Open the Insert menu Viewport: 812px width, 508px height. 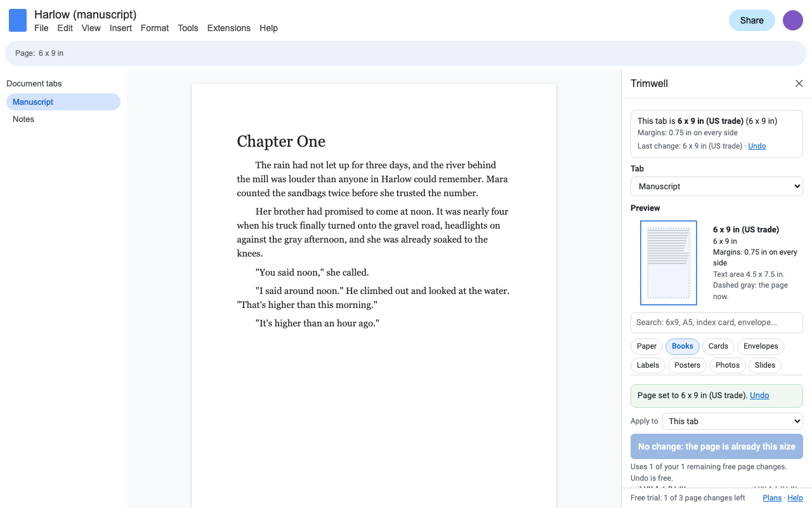[x=121, y=28]
